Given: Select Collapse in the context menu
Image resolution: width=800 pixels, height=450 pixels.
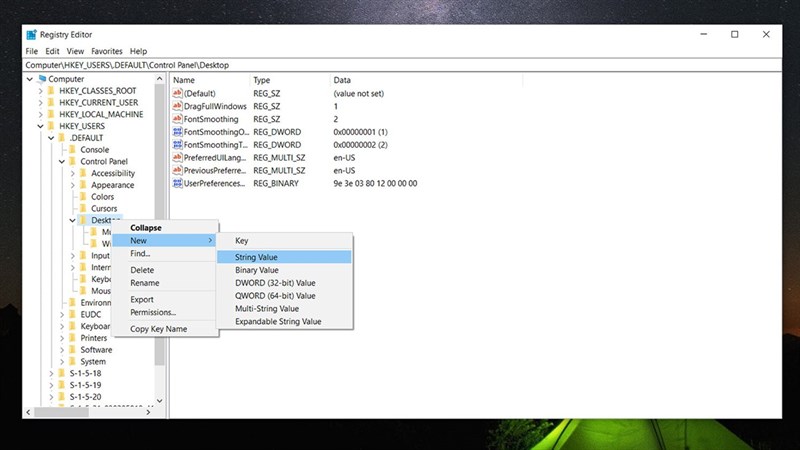Looking at the screenshot, I should point(165,228).
